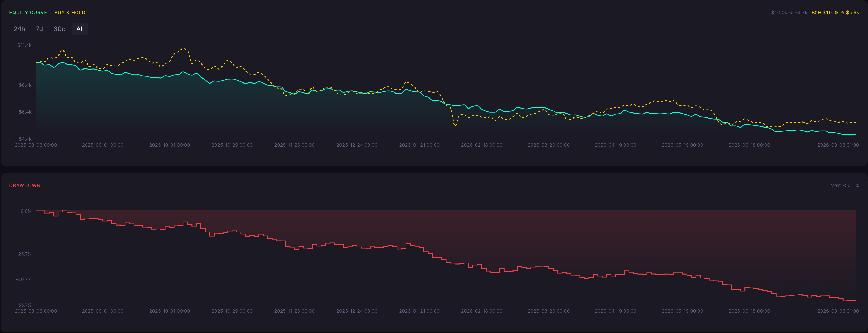Click the -40.7% drawdown axis label
This screenshot has width=868, height=333.
click(x=24, y=280)
